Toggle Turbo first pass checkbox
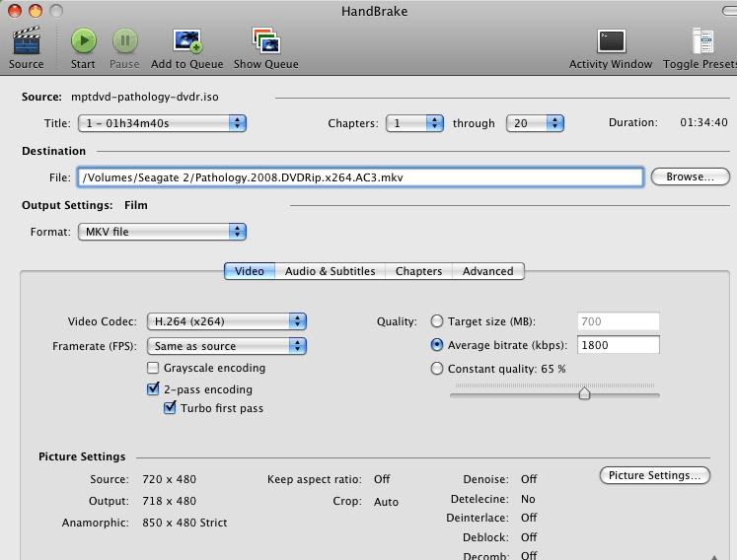Image resolution: width=737 pixels, height=560 pixels. click(x=170, y=407)
